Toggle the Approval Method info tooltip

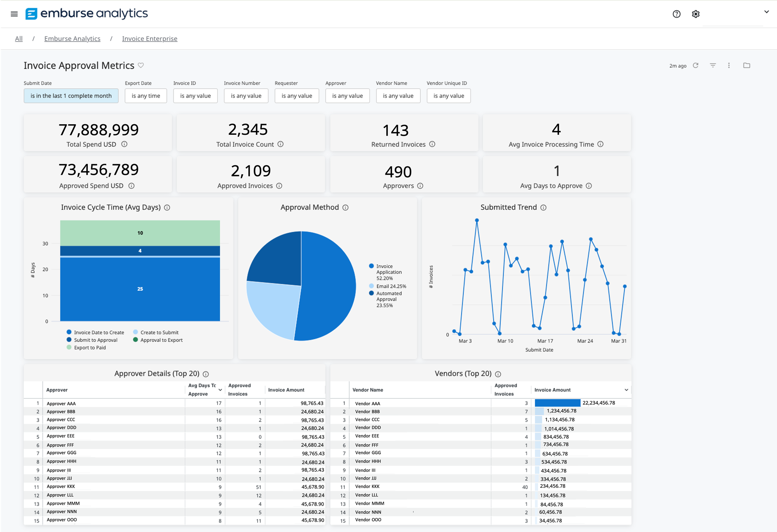pyautogui.click(x=345, y=207)
